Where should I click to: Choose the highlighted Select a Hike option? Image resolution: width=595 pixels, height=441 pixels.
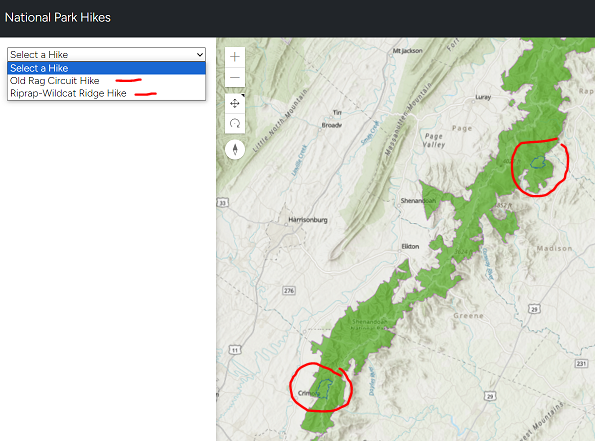click(106, 68)
